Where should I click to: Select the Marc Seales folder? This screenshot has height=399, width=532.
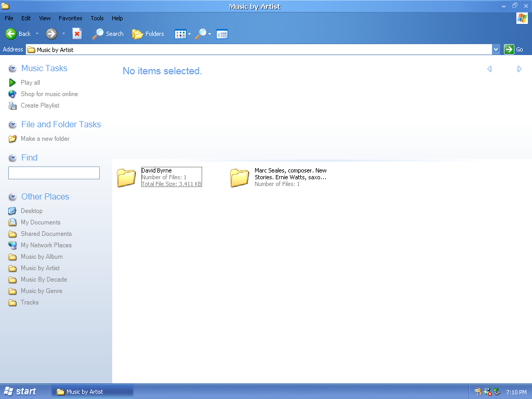pos(240,177)
